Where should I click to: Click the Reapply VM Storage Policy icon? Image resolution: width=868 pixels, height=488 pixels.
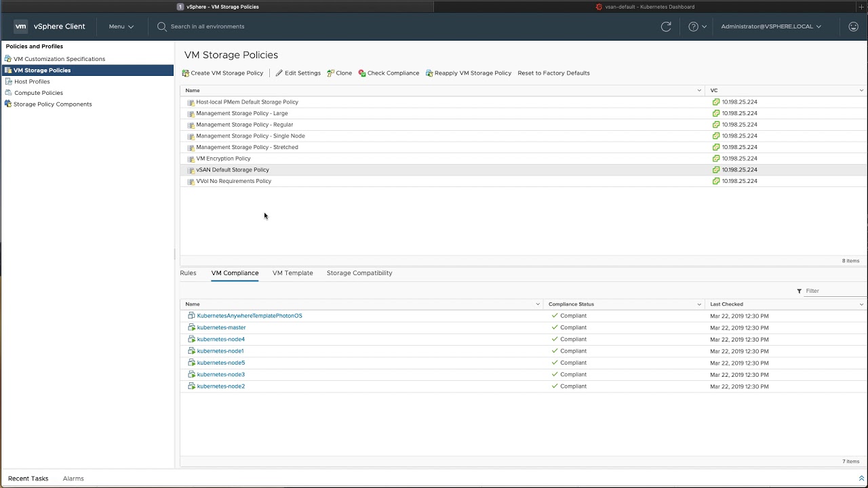click(x=429, y=73)
